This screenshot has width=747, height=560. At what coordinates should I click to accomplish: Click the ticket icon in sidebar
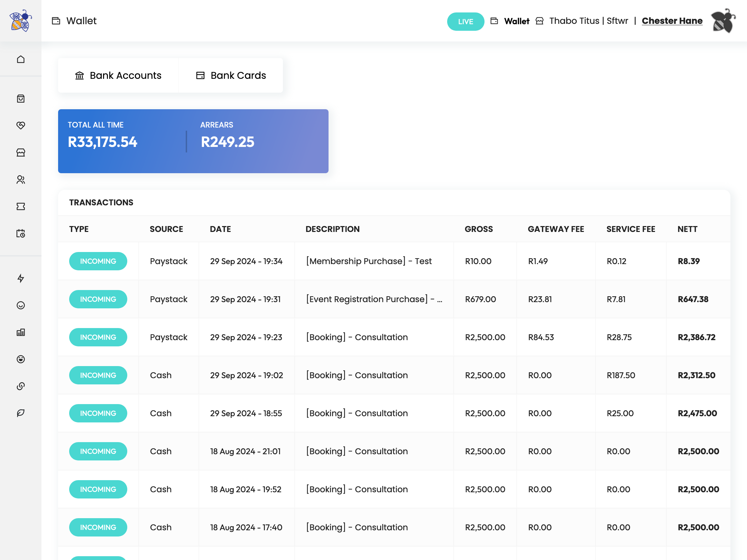[21, 206]
